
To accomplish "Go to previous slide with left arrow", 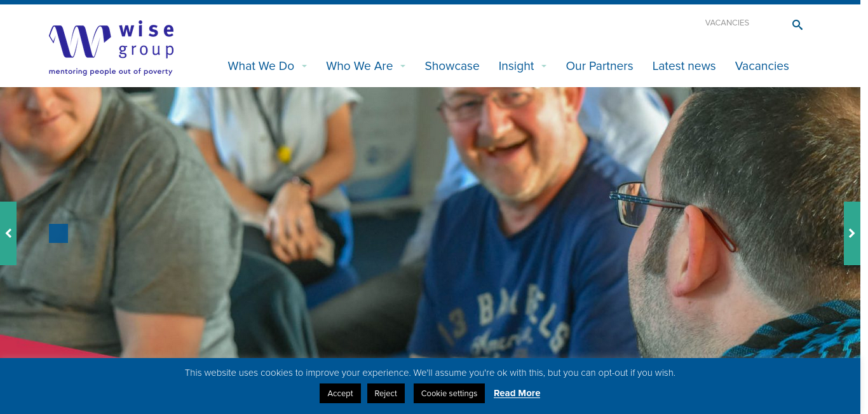I will [8, 233].
